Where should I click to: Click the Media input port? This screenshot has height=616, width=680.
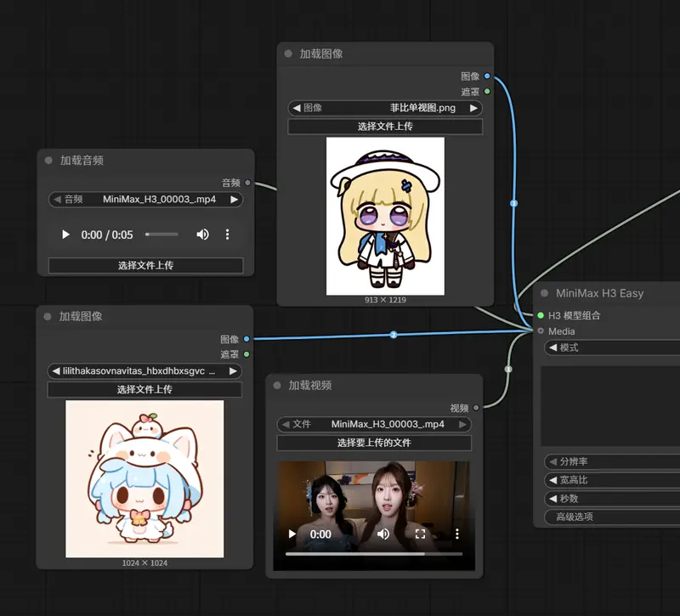tap(541, 331)
